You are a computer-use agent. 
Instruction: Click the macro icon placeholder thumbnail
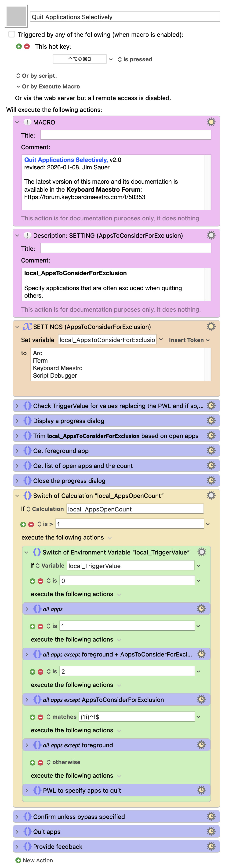coord(16,16)
